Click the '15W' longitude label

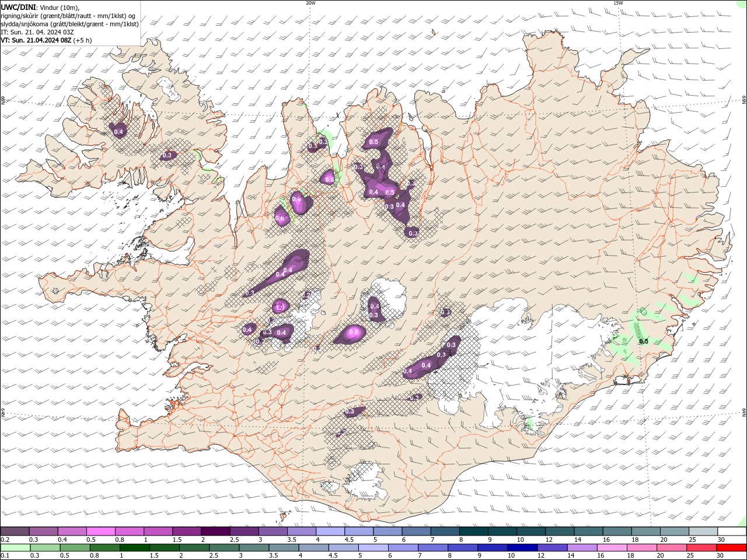618,3
